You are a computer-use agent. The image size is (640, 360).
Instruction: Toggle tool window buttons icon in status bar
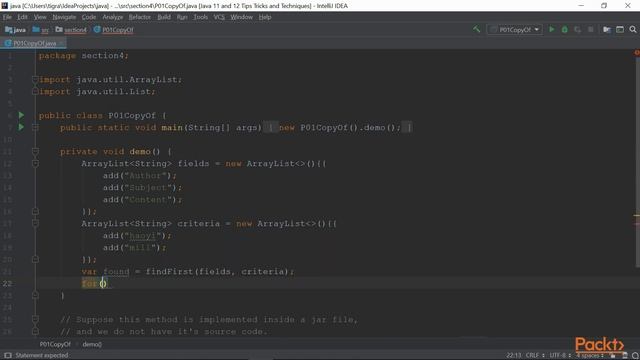(7, 356)
